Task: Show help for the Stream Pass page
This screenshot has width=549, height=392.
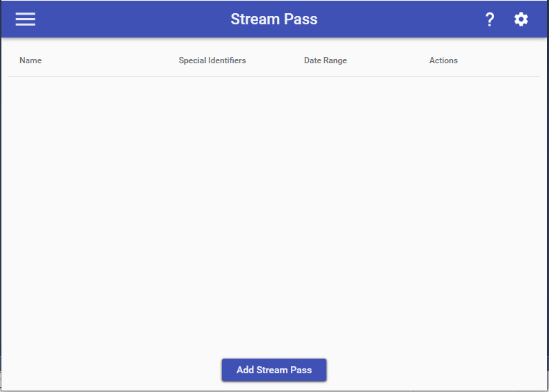Action: (x=490, y=19)
